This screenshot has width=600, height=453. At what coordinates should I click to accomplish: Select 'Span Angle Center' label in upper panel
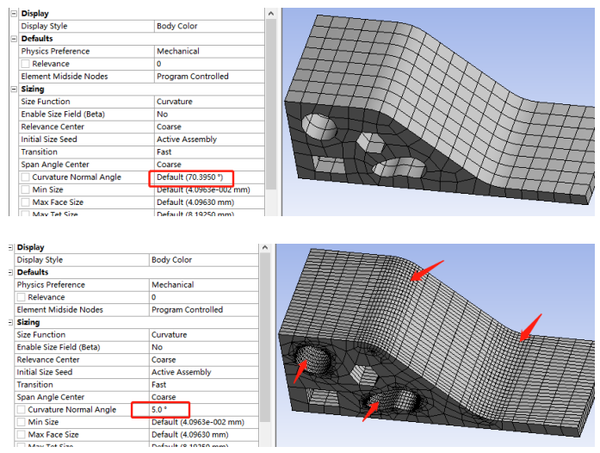pos(55,165)
